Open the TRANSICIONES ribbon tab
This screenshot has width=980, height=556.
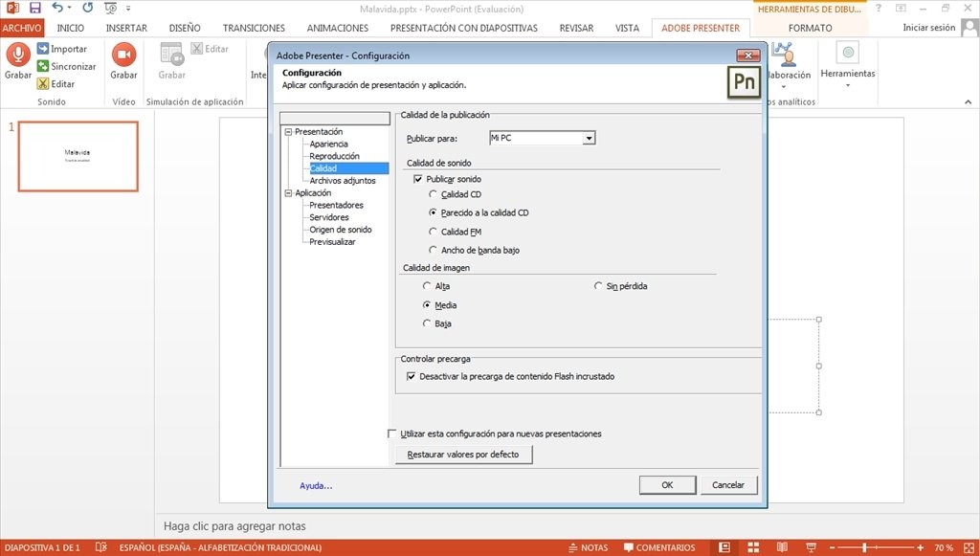coord(254,28)
